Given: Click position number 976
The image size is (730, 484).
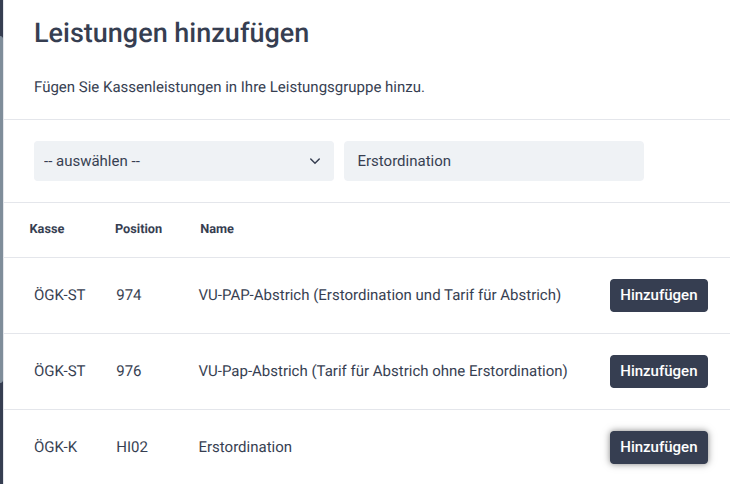Looking at the screenshot, I should click(128, 371).
